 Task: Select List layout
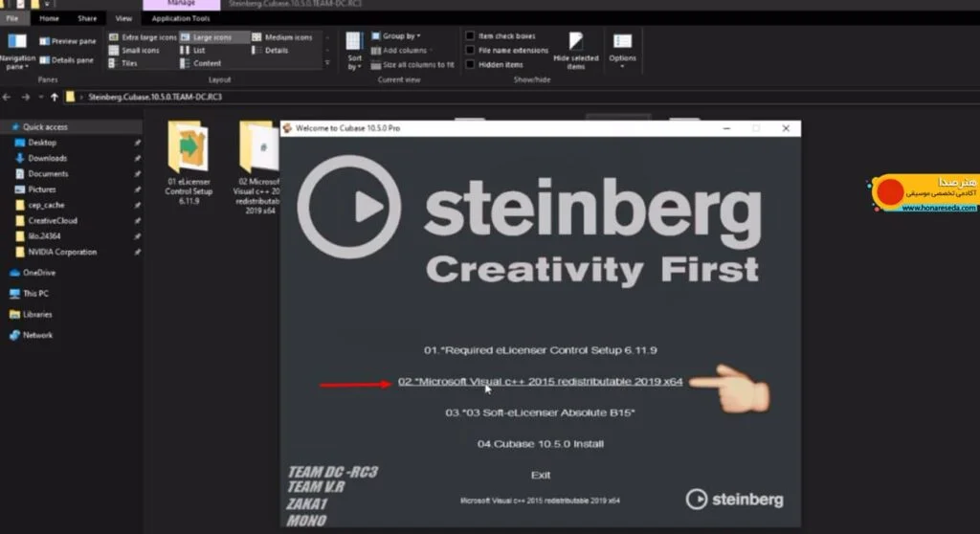tap(192, 50)
